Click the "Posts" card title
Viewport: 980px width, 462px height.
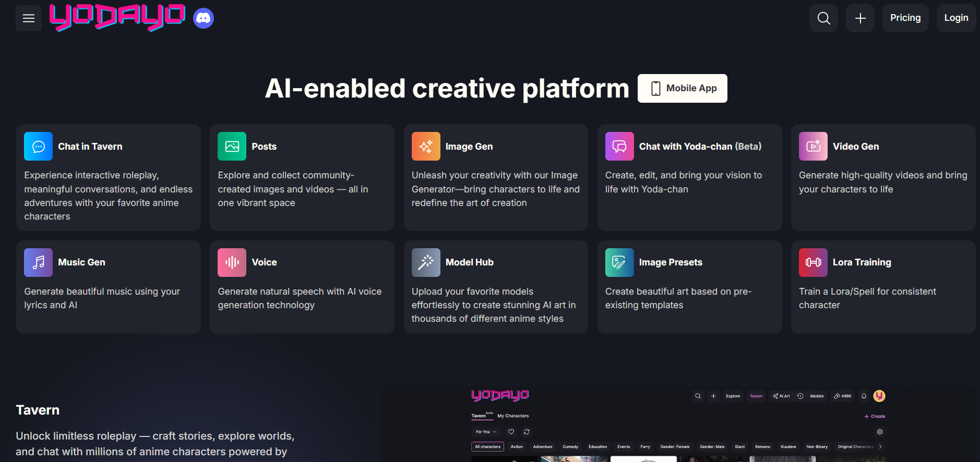[264, 147]
